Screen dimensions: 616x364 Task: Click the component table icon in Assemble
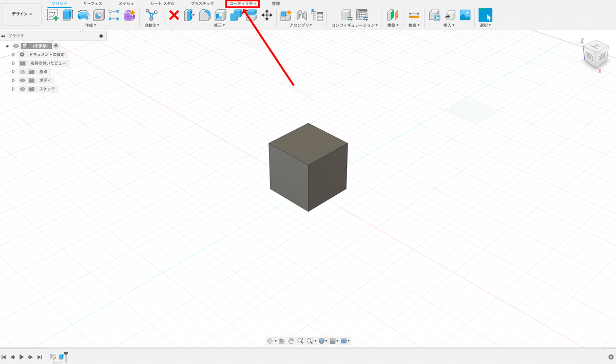coord(317,15)
